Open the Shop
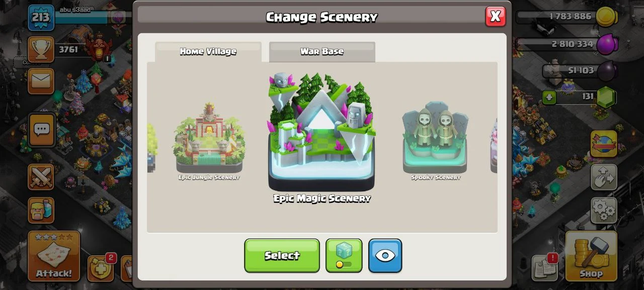Image resolution: width=644 pixels, height=290 pixels. click(x=591, y=256)
